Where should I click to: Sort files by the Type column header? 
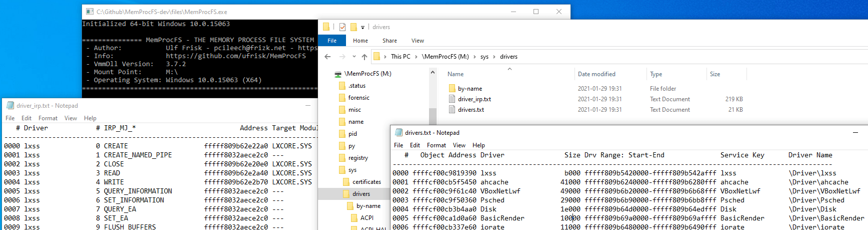[656, 74]
